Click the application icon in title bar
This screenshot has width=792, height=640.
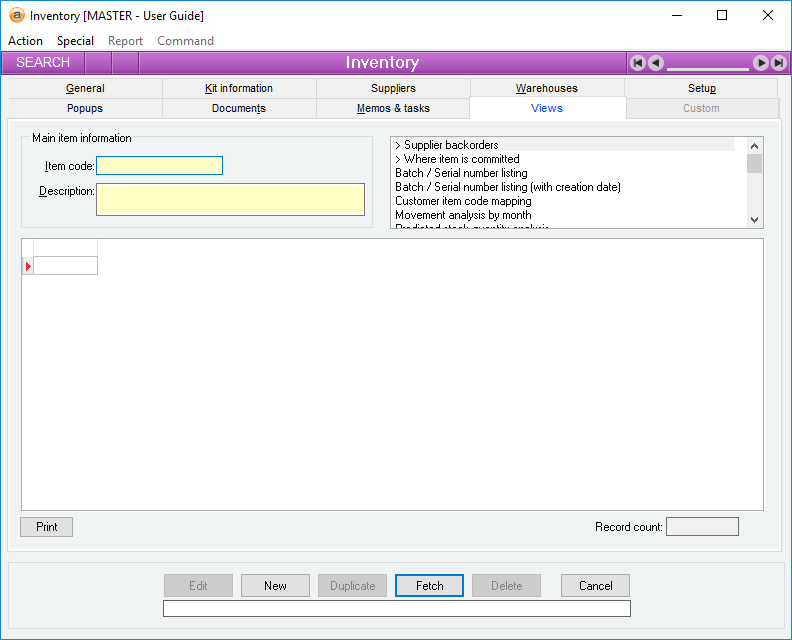17,16
